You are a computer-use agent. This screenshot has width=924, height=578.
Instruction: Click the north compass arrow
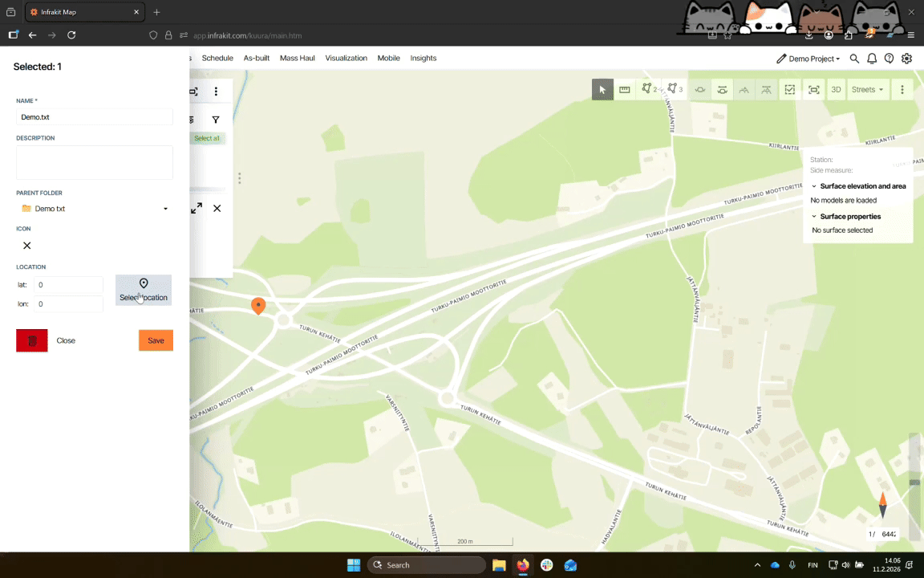tap(883, 505)
